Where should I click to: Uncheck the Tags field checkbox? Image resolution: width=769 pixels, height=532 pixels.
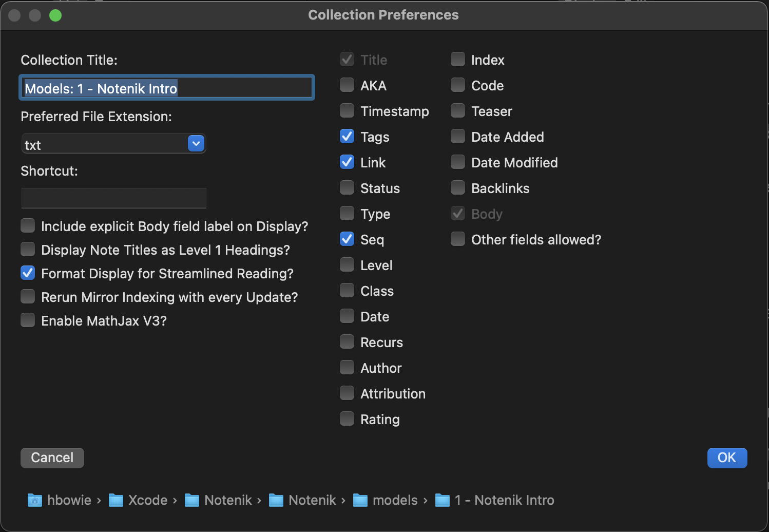click(347, 137)
